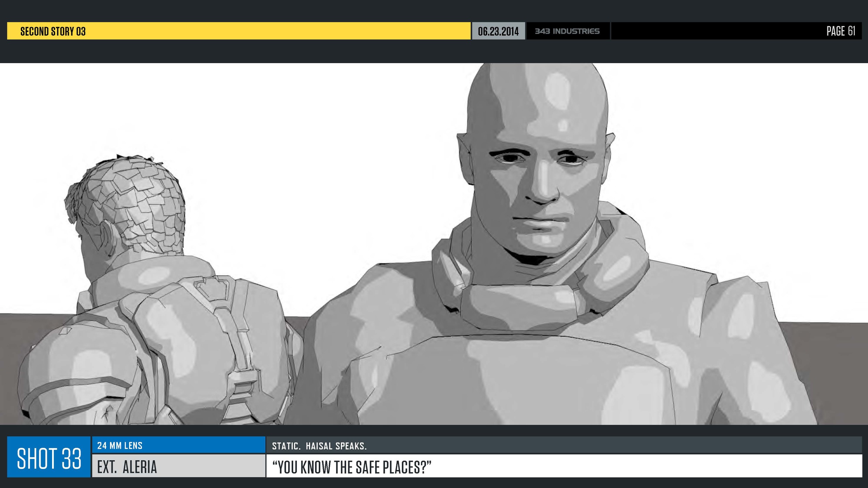Click the dialogue "YOU KNOW THE SAFE PLACES?"
Image resolution: width=868 pixels, height=488 pixels.
coord(352,467)
